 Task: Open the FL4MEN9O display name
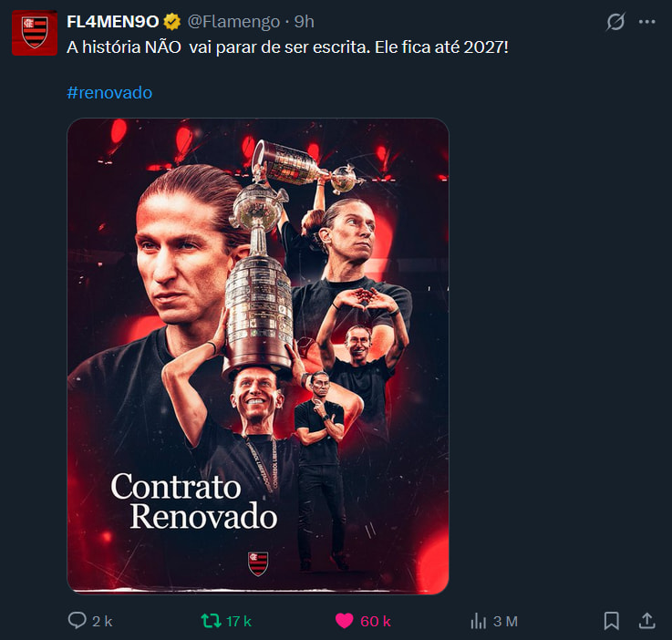tap(113, 22)
